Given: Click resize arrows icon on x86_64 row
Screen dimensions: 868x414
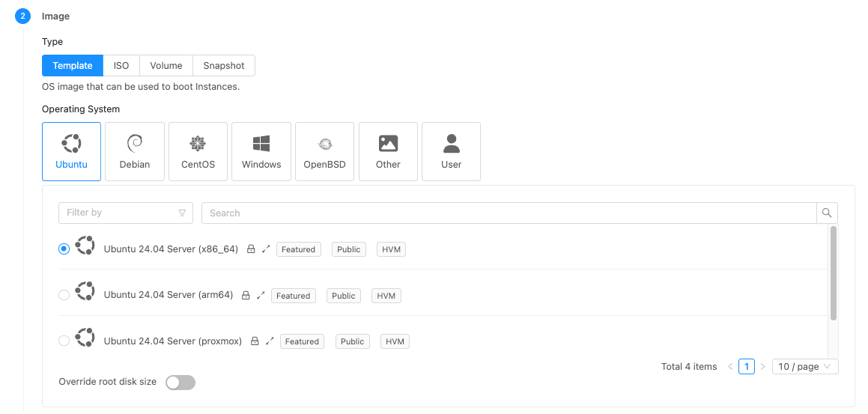Looking at the screenshot, I should [266, 249].
